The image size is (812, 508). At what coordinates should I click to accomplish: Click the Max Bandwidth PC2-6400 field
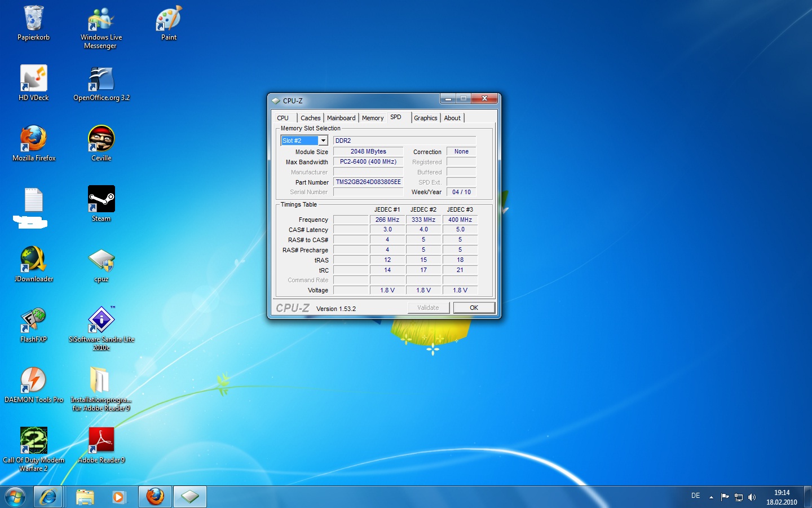[x=368, y=161]
